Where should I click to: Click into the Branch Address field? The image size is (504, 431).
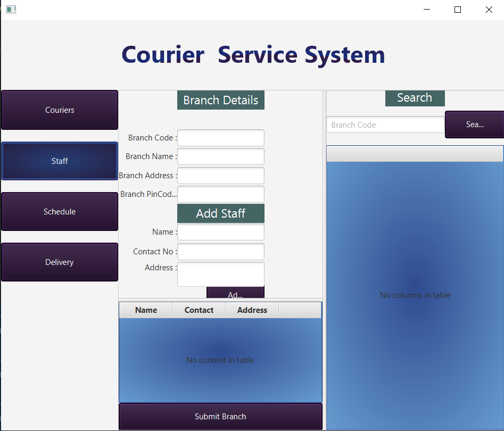tap(220, 176)
